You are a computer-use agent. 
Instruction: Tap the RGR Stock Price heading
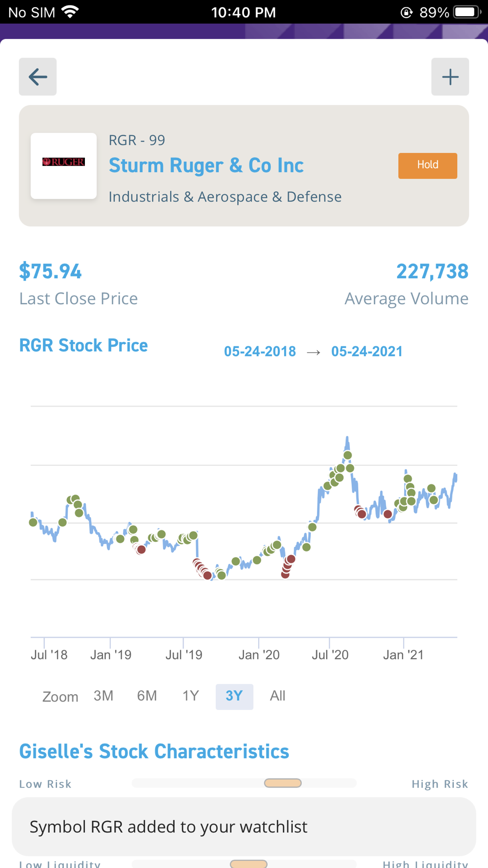(x=83, y=345)
